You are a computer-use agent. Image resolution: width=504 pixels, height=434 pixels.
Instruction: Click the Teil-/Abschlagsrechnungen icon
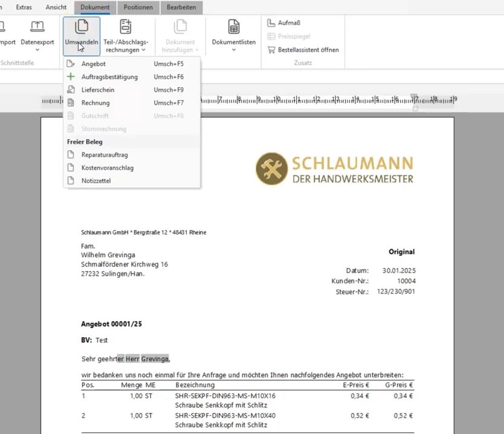tap(126, 27)
